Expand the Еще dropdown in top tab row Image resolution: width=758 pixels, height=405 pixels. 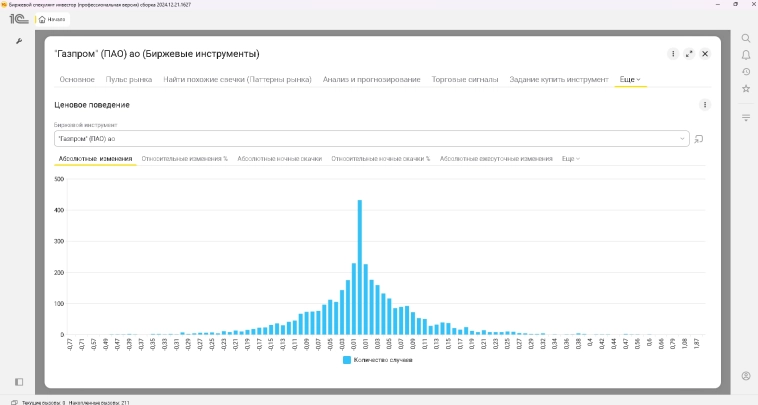coord(630,79)
